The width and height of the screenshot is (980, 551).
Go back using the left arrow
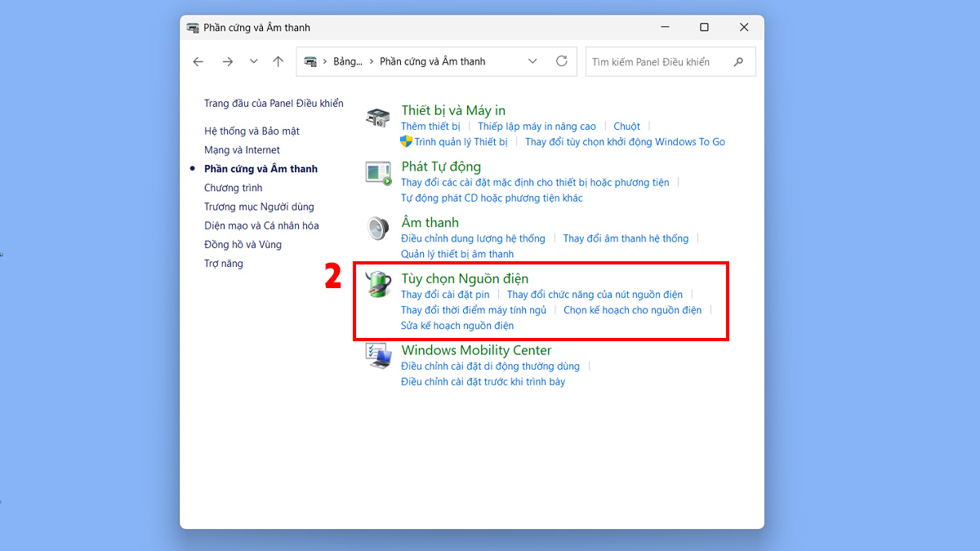[198, 61]
